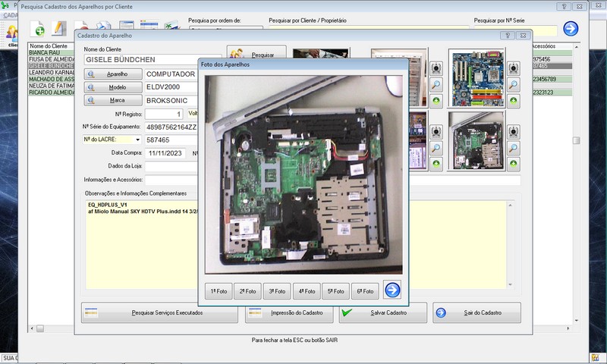Click magnifier icon beside the white tower thumbnail
This screenshot has height=364, width=607.
(x=436, y=85)
